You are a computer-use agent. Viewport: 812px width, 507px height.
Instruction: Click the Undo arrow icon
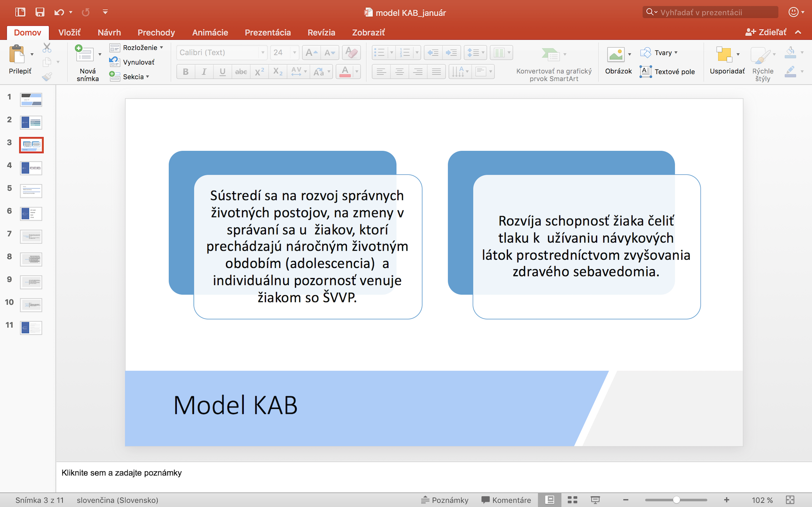coord(59,13)
